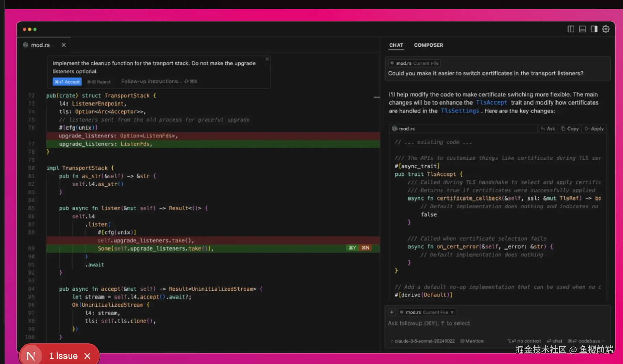
Task: Focus the Follow-up instructions field
Action: click(159, 81)
